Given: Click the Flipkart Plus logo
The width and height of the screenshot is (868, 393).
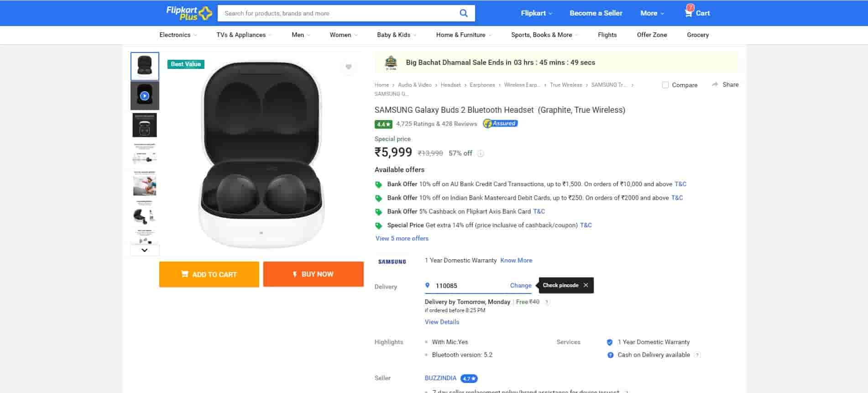Looking at the screenshot, I should point(189,13).
